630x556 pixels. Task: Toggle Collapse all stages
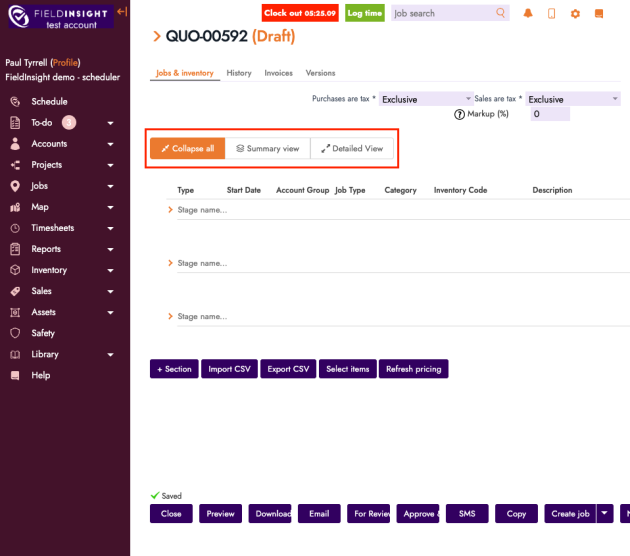point(187,149)
